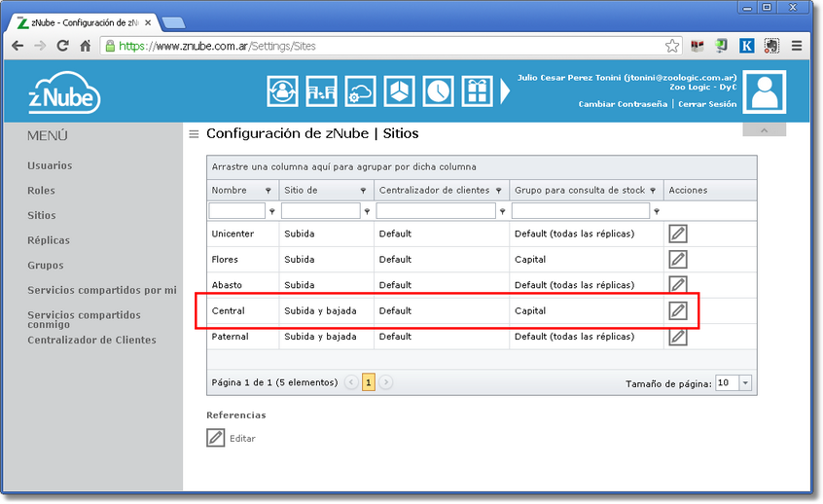The width and height of the screenshot is (823, 504).
Task: Open the page size dropdown
Action: click(745, 383)
